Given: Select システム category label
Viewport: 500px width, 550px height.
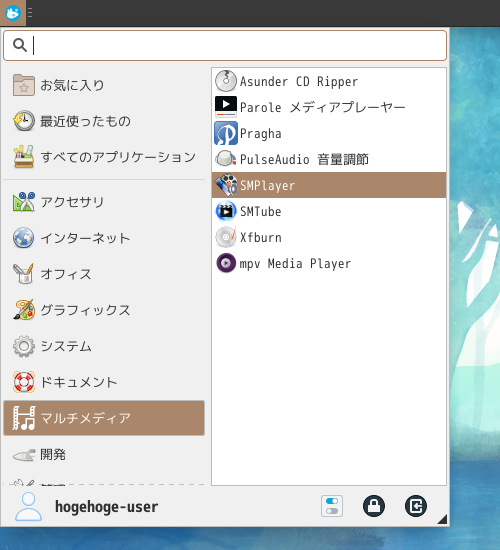Looking at the screenshot, I should point(66,346).
